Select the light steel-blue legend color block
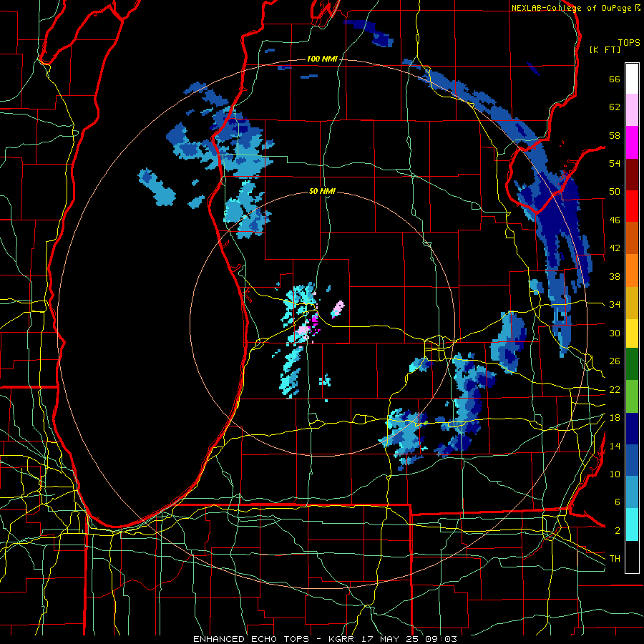 coord(632,492)
